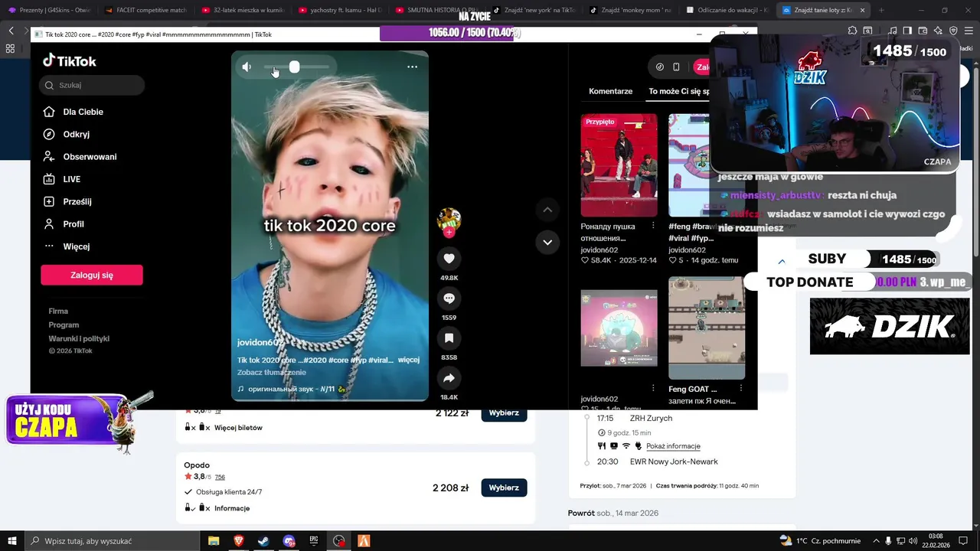Follow jovidon602 via the avatar plus

click(449, 232)
